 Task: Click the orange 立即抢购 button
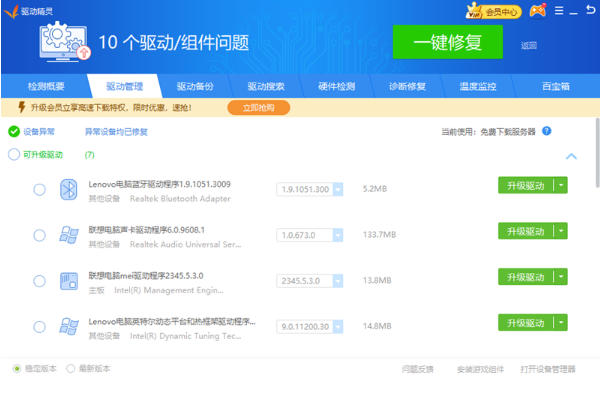click(x=259, y=108)
